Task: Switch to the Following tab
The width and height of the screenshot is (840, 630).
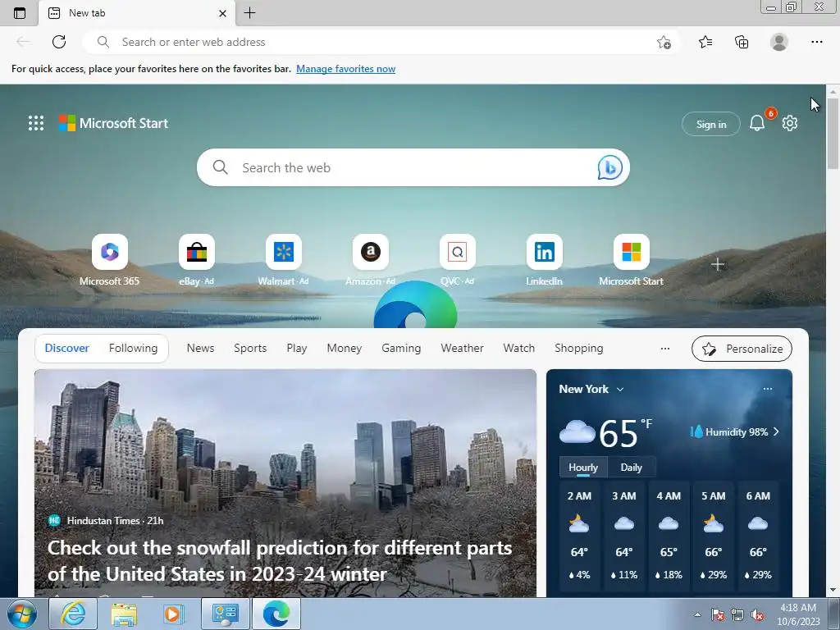Action: (134, 348)
